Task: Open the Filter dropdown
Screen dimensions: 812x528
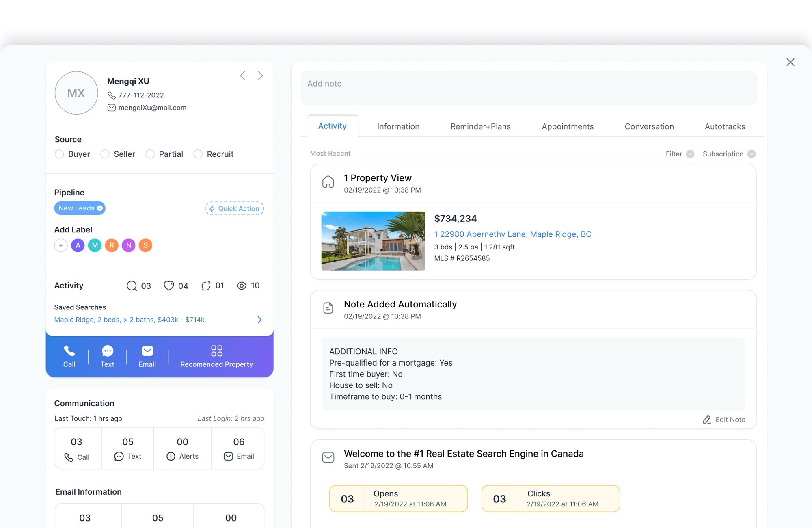Action: point(680,154)
